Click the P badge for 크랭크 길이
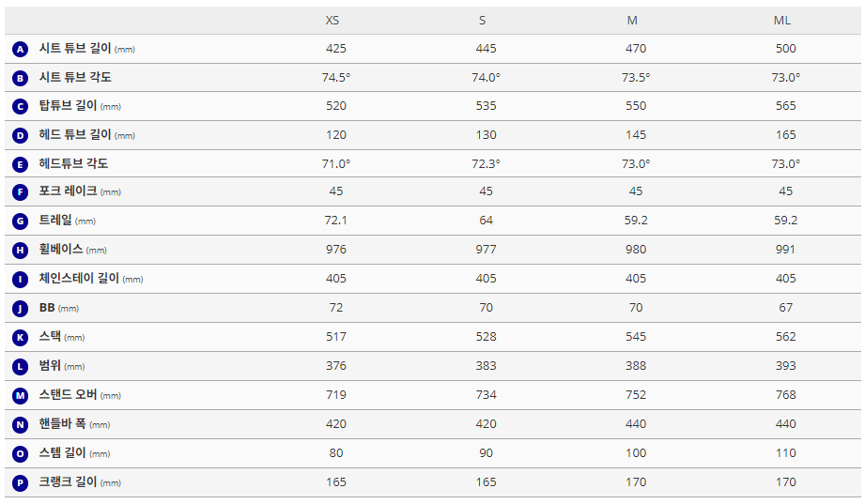Image resolution: width=865 pixels, height=504 pixels. [x=21, y=482]
